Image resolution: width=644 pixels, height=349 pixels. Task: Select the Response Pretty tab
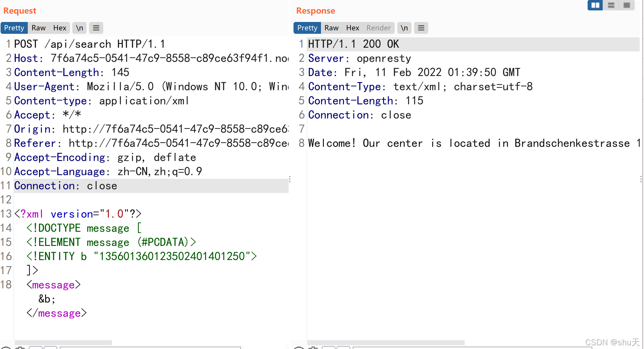tap(307, 28)
